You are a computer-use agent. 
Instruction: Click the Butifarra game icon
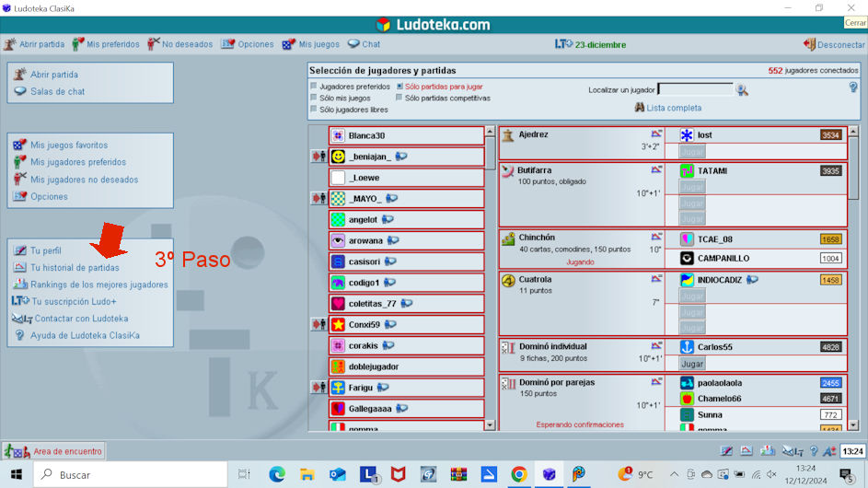[507, 171]
